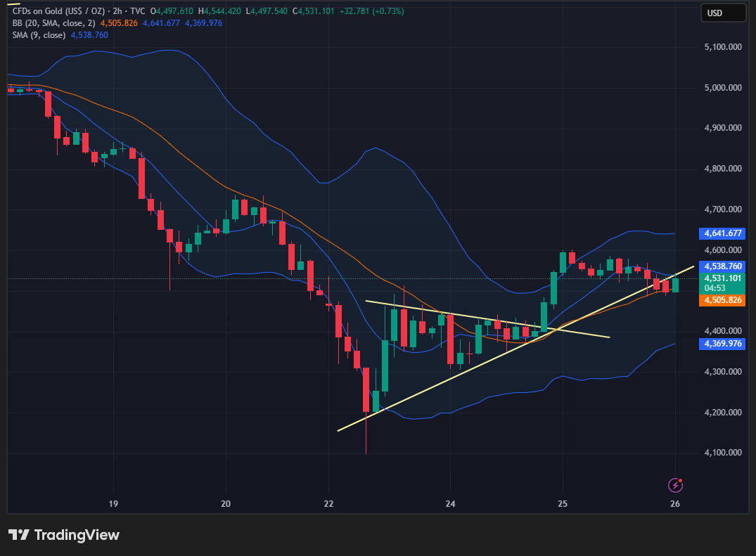
Task: Click the BB (20, SMA, close, 2) indicator legend
Action: [x=53, y=23]
